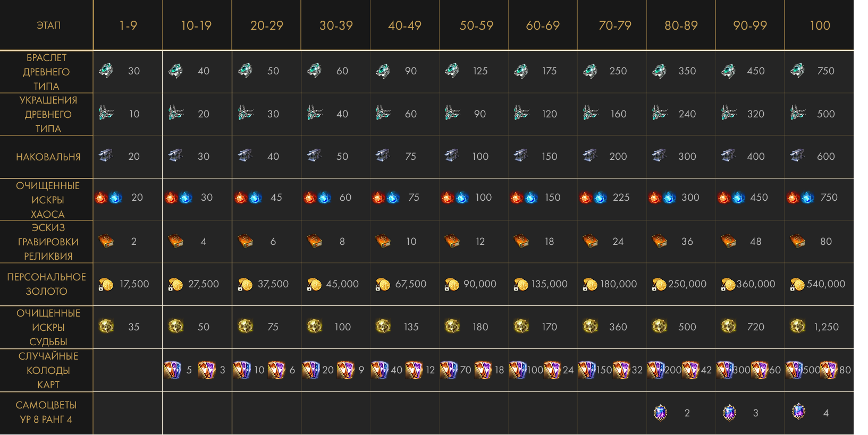Click the gemstone icon in column 80-89

[660, 413]
